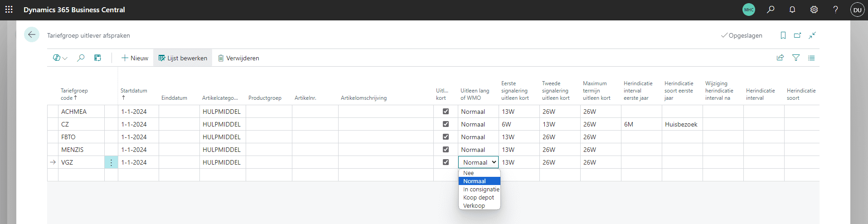Open settings gear
The height and width of the screenshot is (224, 868).
point(814,10)
